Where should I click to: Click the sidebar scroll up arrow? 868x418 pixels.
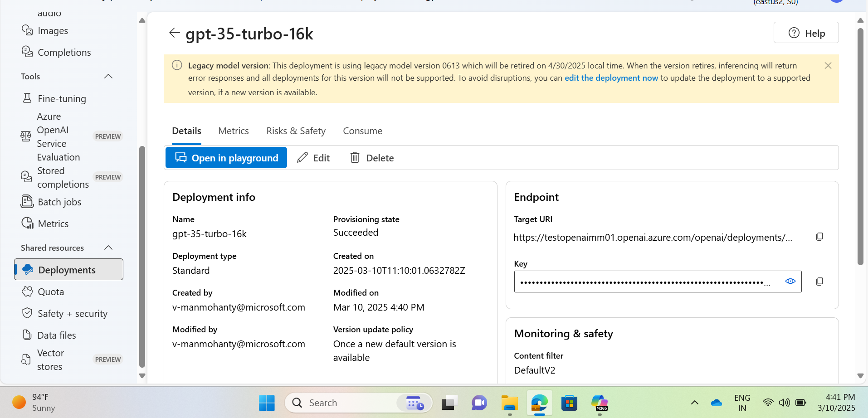142,20
